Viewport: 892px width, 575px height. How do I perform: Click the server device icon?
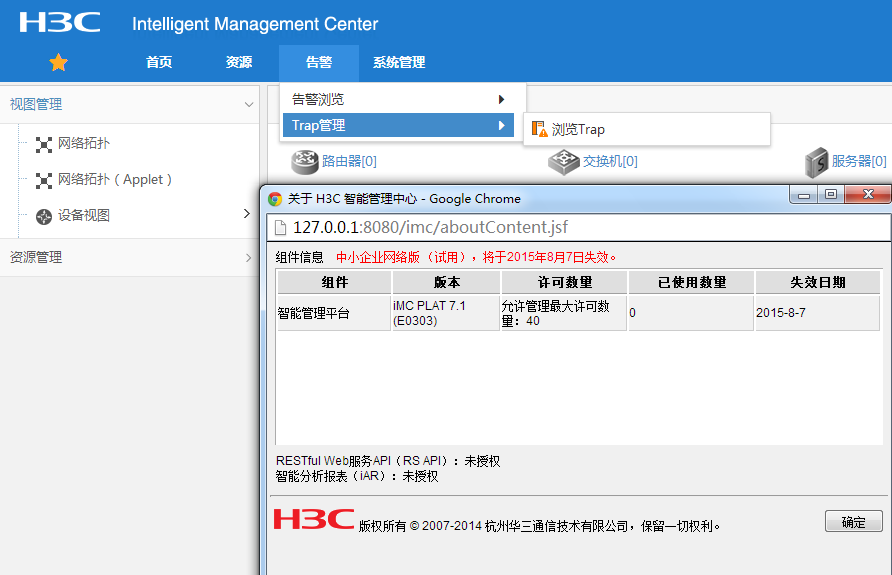(x=816, y=162)
